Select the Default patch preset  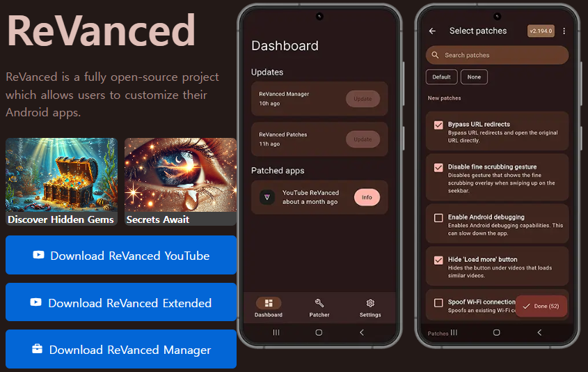[x=441, y=77]
